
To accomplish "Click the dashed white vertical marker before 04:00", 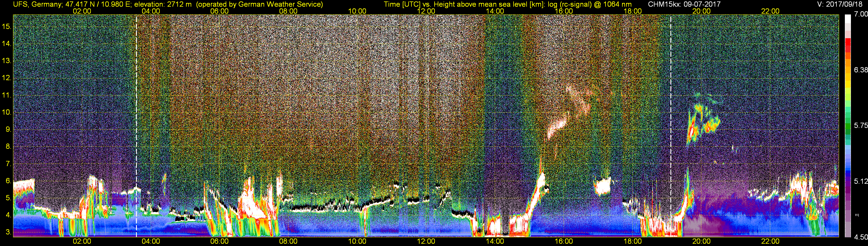I will tap(137, 125).
